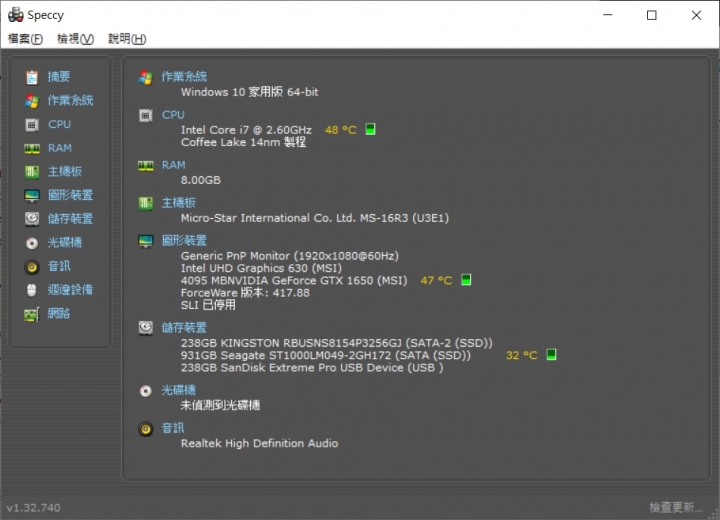
Task: Click 931GB Seagate ST1000LM049 drive line
Action: pos(326,356)
